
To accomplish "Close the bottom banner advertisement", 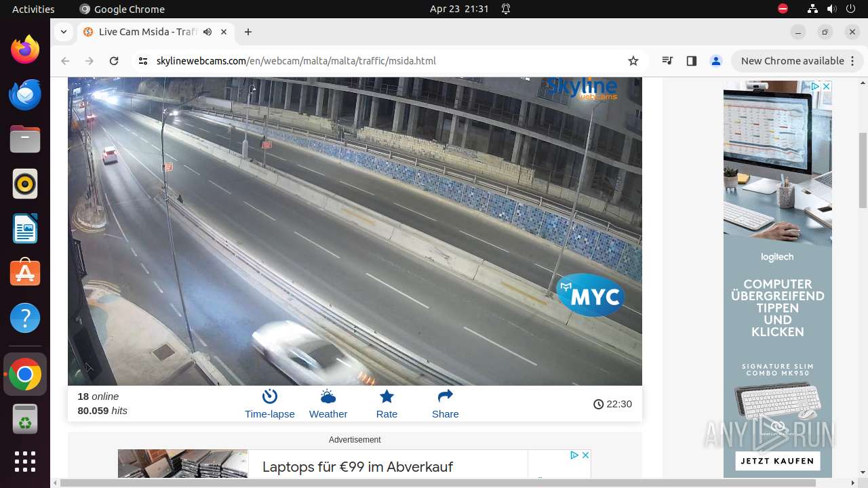I will click(x=585, y=455).
